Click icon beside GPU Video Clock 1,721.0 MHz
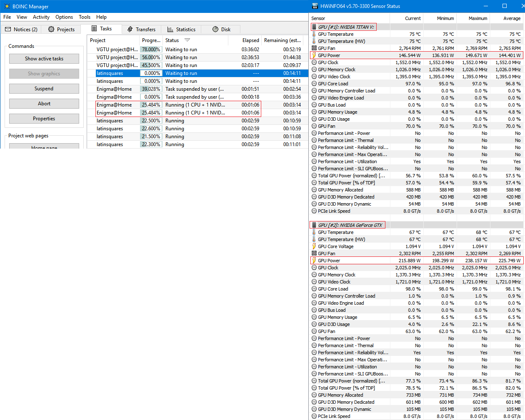525x420 pixels. click(x=314, y=282)
